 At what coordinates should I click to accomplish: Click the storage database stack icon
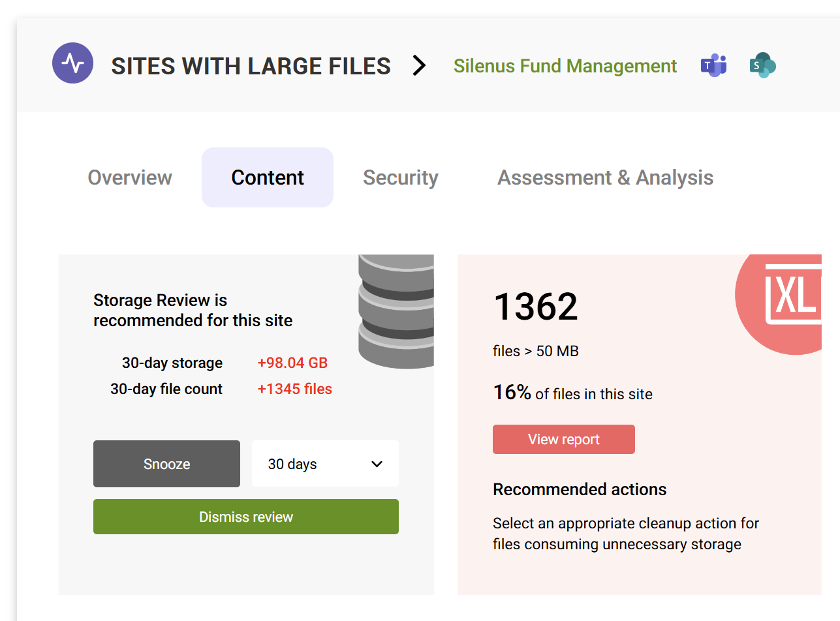coord(396,311)
